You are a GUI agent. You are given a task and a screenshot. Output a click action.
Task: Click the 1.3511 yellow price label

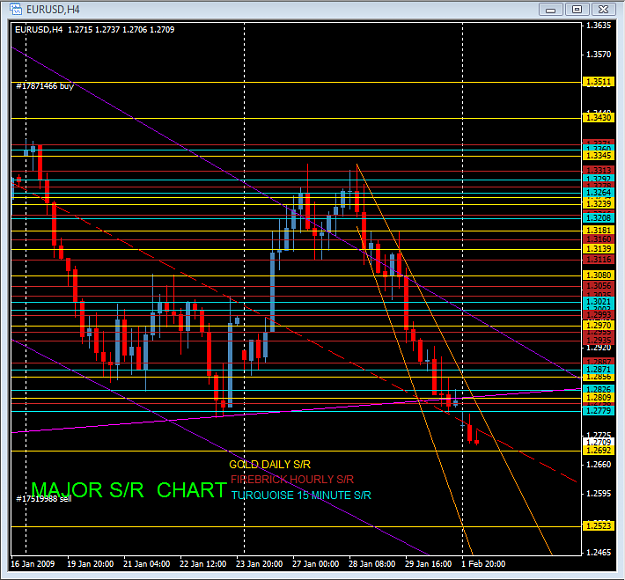(x=598, y=82)
